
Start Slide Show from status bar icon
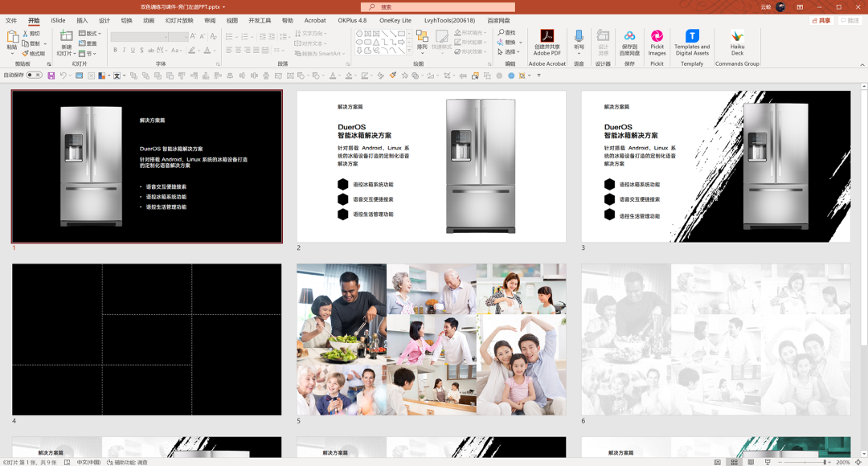(768, 462)
